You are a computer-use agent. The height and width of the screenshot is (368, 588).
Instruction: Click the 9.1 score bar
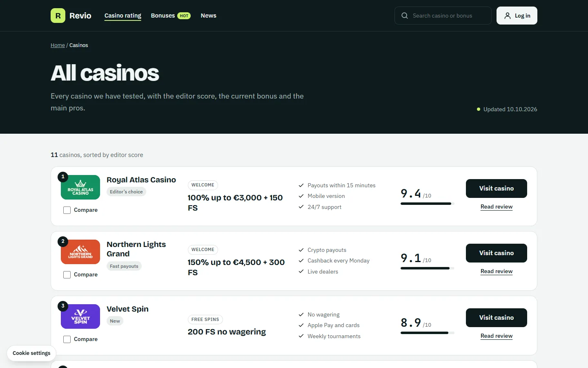click(428, 268)
